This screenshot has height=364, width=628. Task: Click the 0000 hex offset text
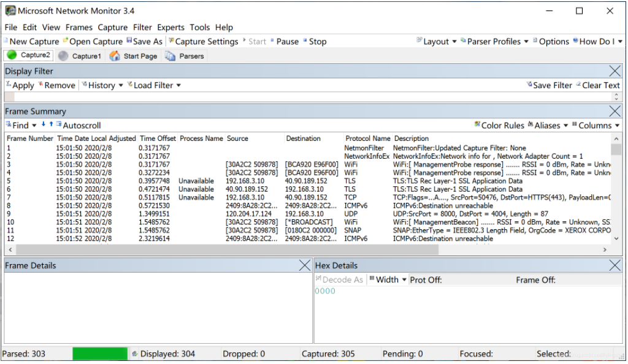(x=325, y=291)
